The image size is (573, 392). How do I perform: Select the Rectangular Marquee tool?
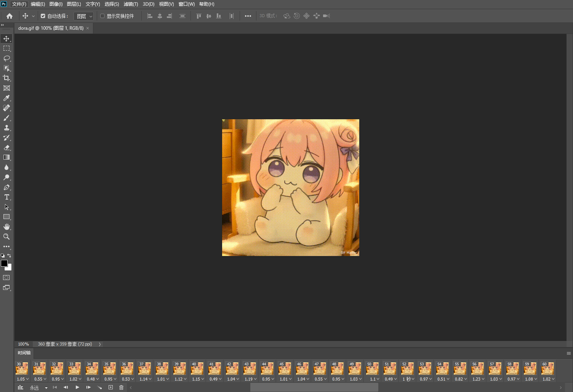coord(6,48)
